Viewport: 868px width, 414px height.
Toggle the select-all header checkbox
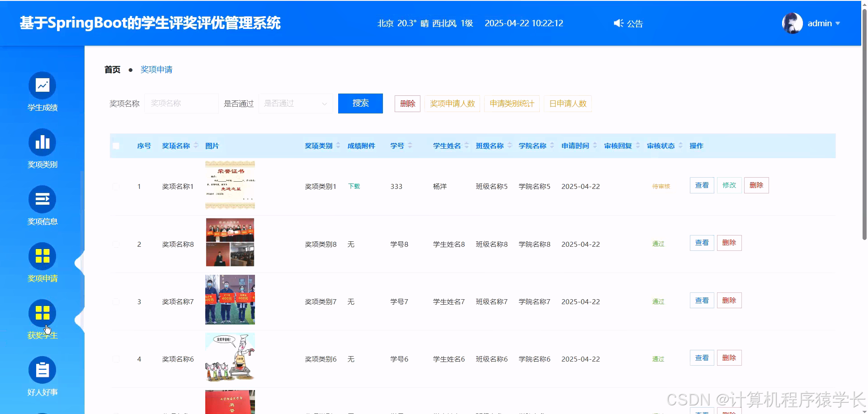pyautogui.click(x=116, y=146)
